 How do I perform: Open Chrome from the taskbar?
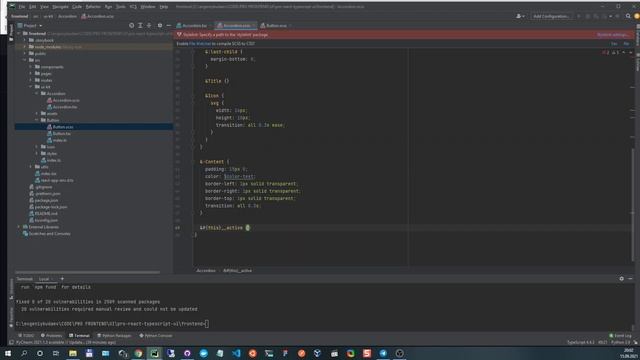coord(138,353)
